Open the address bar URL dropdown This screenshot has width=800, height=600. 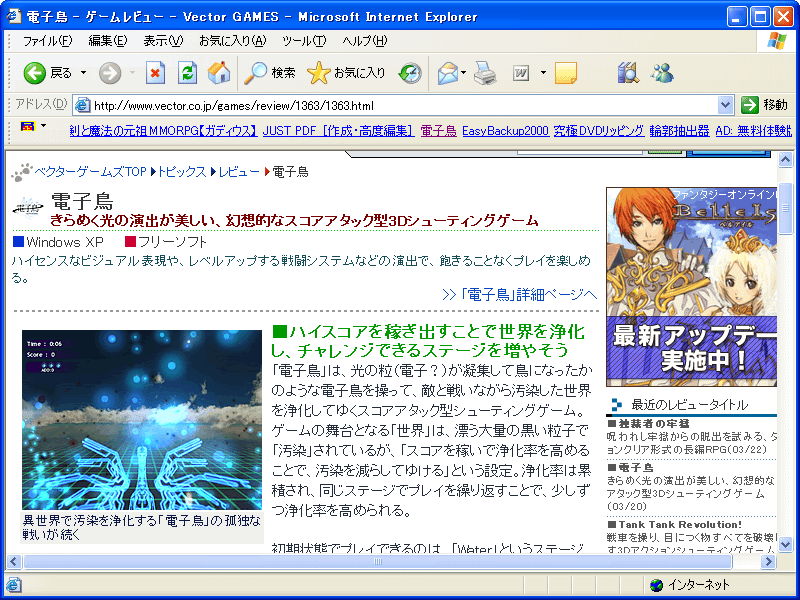[x=726, y=105]
